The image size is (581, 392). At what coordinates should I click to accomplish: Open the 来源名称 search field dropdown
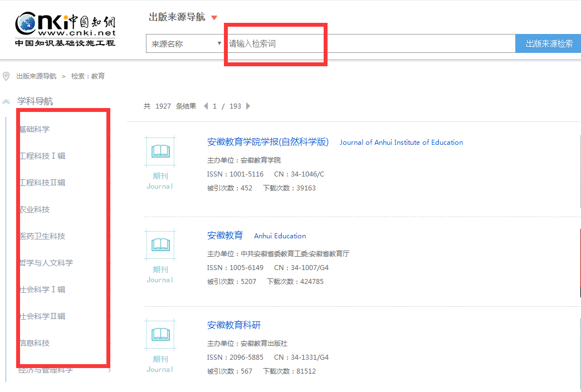click(185, 43)
